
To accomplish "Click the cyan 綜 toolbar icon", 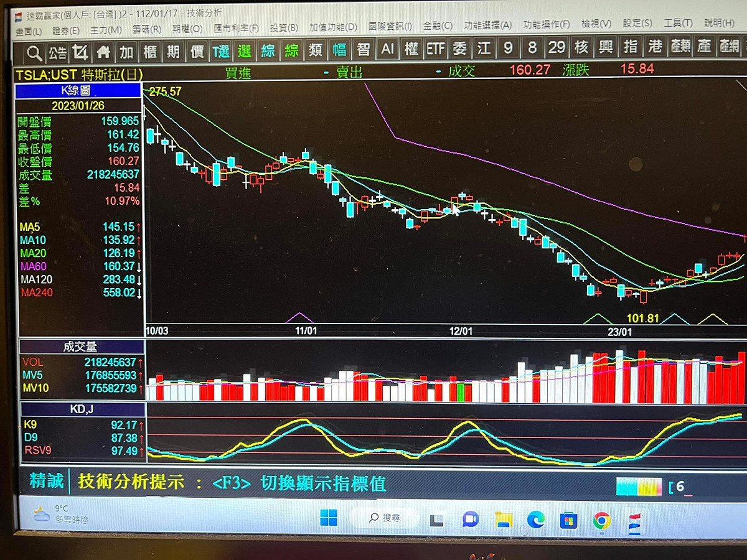I will (268, 50).
